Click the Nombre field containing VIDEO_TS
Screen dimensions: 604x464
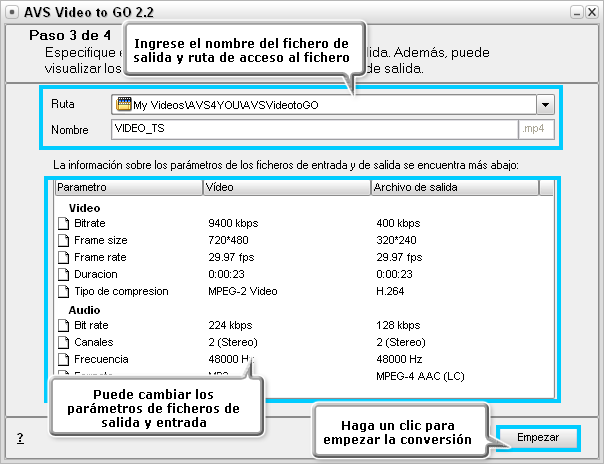(314, 129)
